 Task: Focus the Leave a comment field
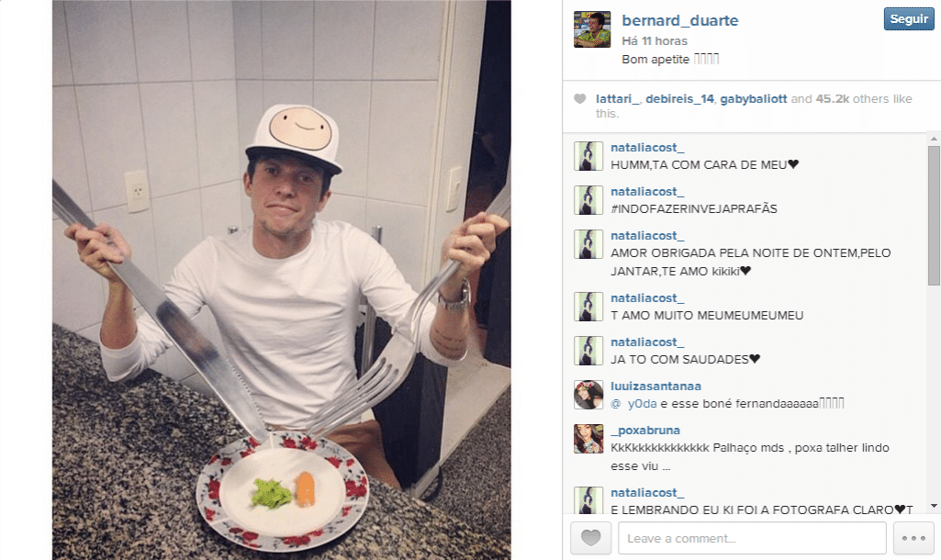pos(752,538)
